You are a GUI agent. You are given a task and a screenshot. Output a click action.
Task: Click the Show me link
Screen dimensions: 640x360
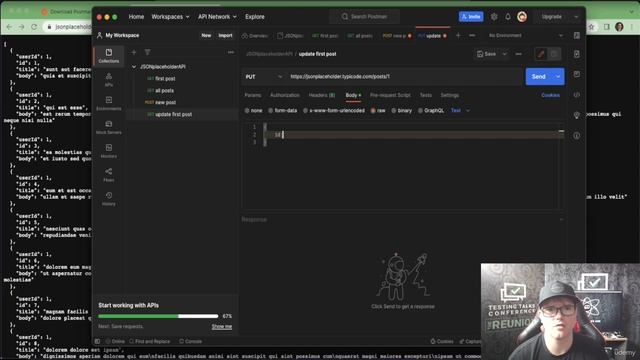(x=222, y=327)
